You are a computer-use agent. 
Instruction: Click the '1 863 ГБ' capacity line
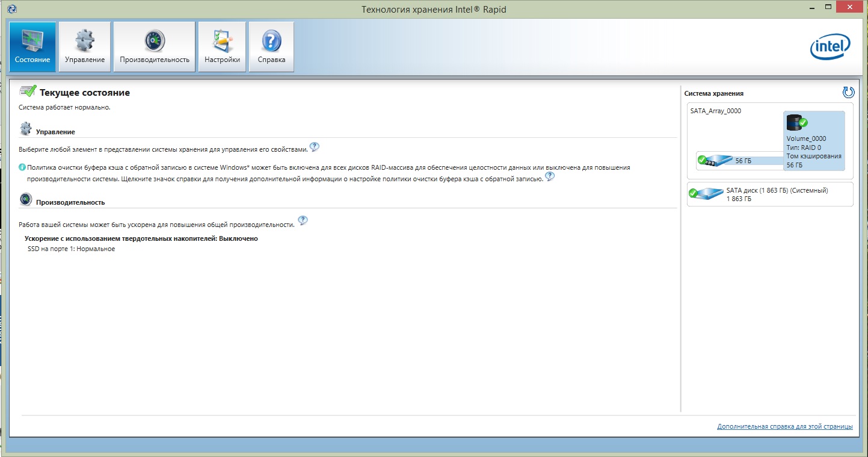(739, 199)
